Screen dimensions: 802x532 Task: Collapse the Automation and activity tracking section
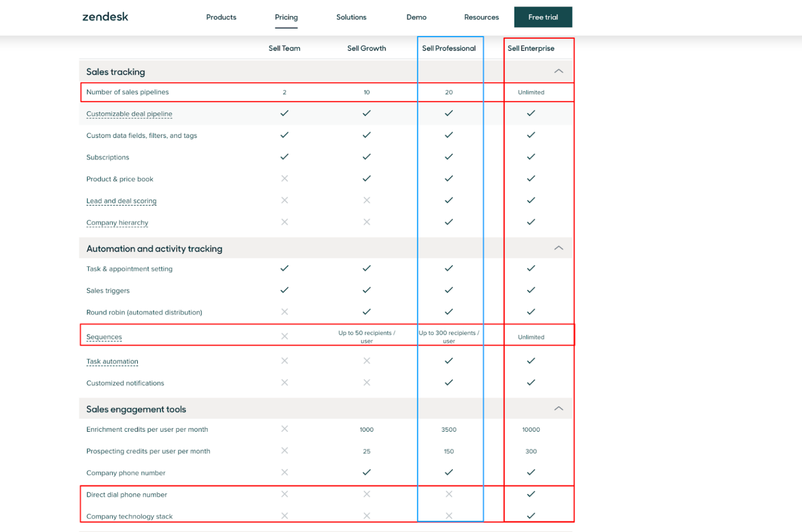point(559,248)
